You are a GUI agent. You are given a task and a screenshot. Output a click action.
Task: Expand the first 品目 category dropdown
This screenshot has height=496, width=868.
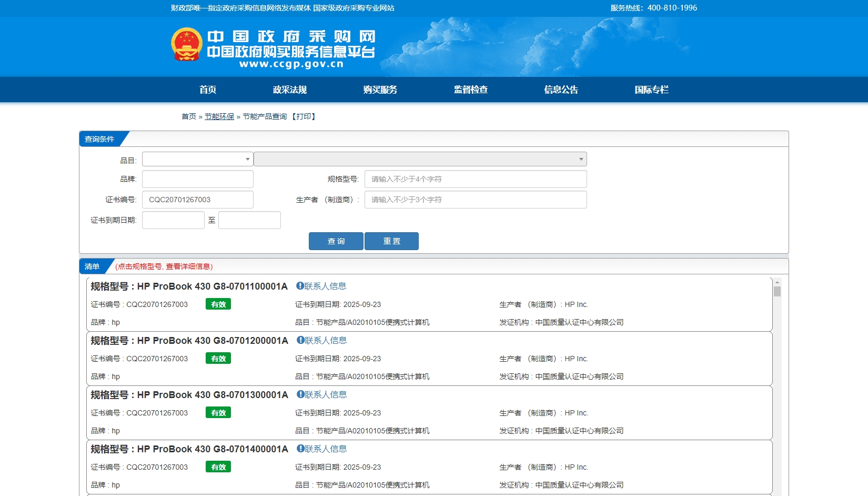(x=198, y=159)
